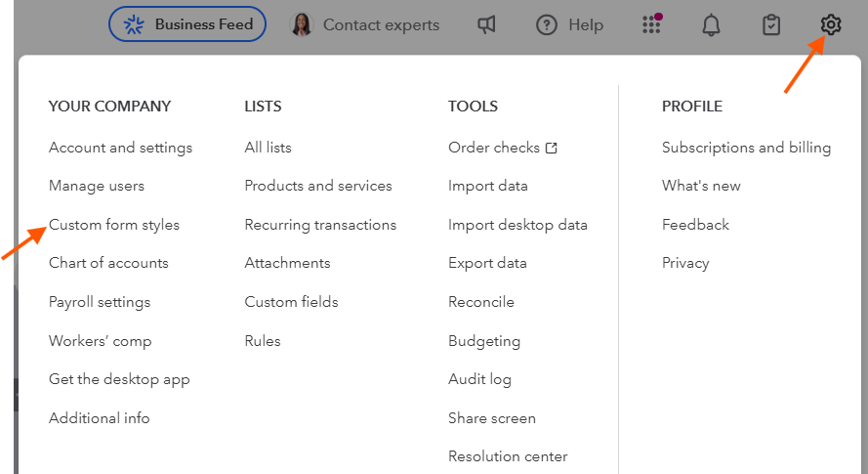Click the clipboard tasks icon

tap(771, 25)
